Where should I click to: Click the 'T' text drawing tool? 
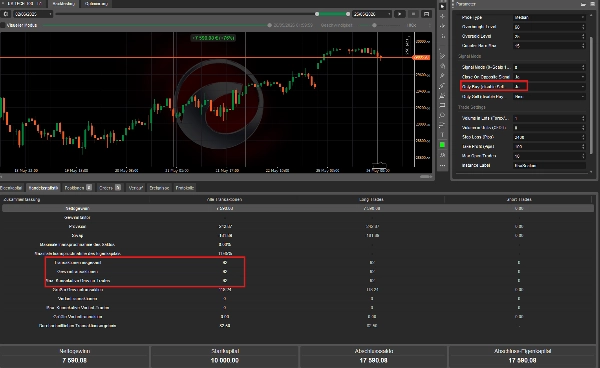point(442,135)
